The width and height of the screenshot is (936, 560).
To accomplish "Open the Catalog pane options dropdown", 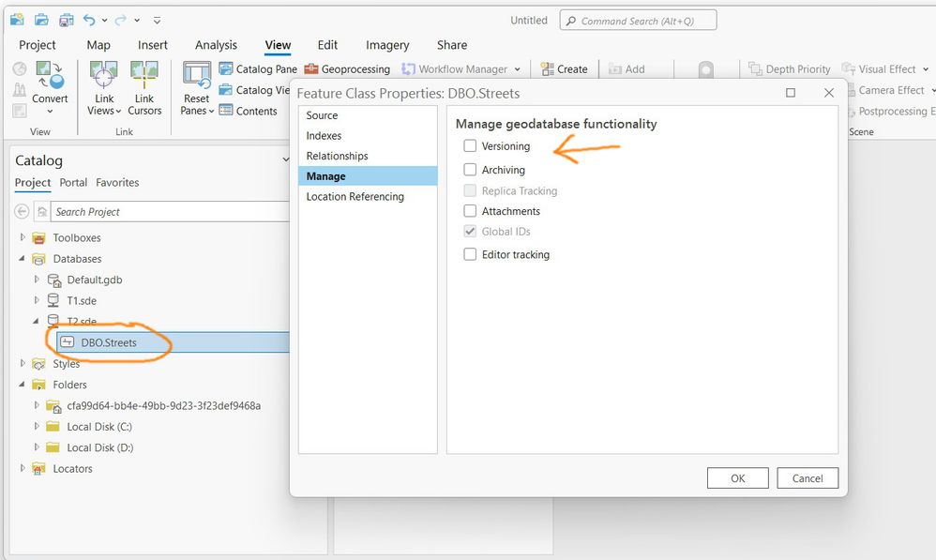I will point(285,159).
